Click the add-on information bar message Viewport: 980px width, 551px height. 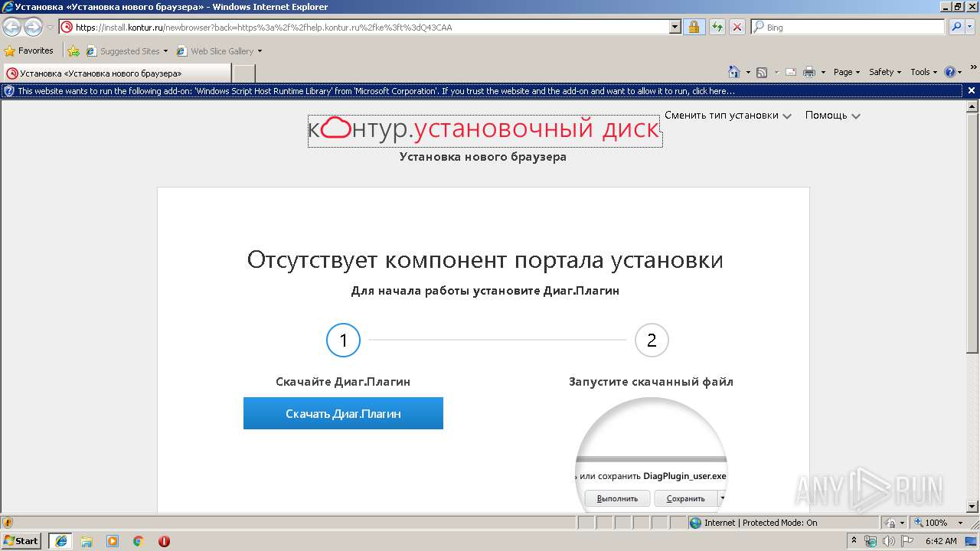[376, 91]
